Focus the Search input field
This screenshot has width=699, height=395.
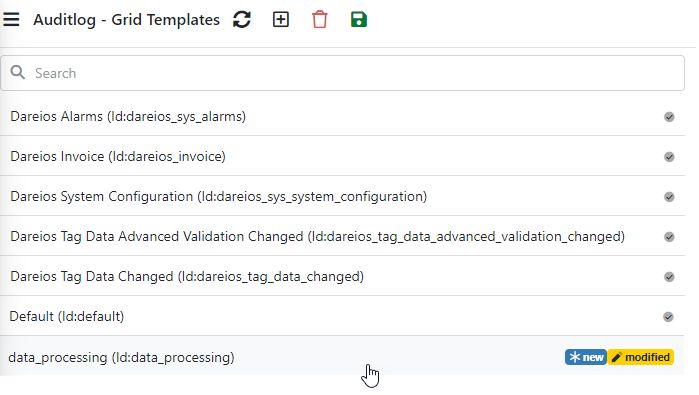click(x=342, y=73)
